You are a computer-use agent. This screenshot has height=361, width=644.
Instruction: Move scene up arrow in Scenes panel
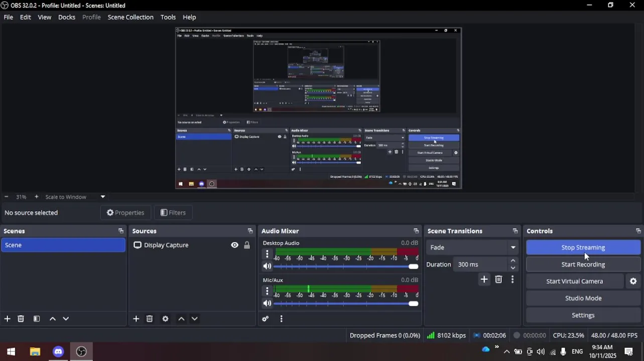[52, 319]
